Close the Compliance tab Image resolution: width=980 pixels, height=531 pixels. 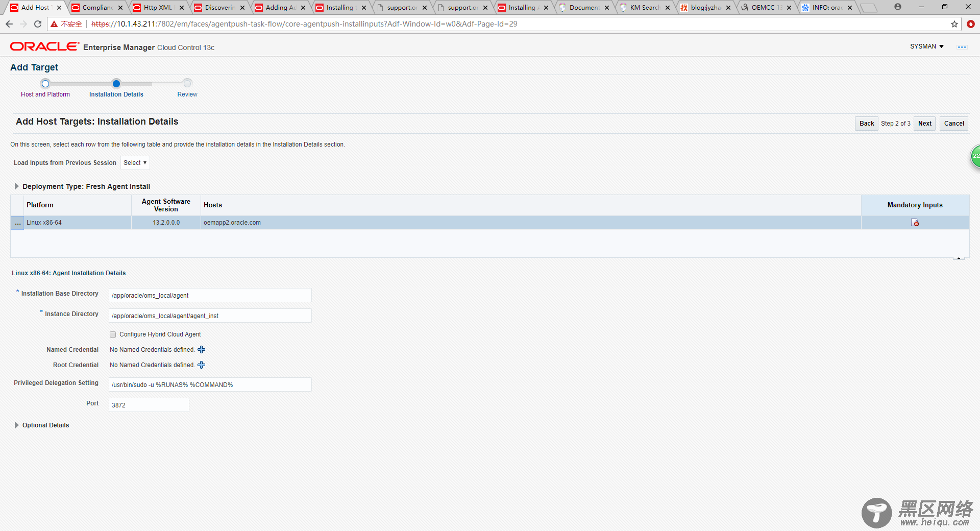click(120, 8)
